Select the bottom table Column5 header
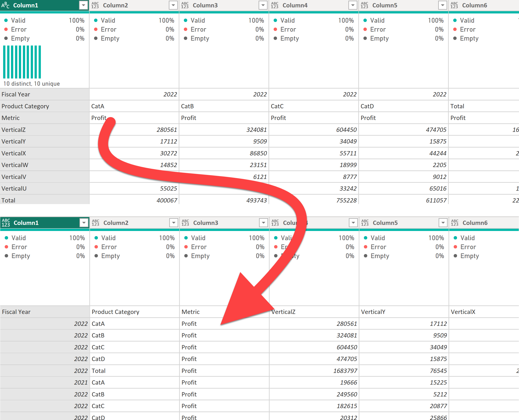This screenshot has height=420, width=519. coord(404,223)
